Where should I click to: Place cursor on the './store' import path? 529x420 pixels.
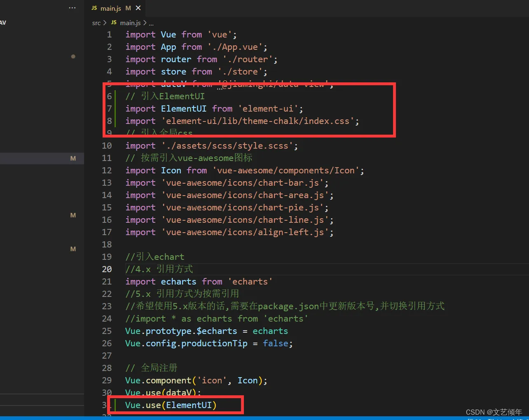click(240, 72)
